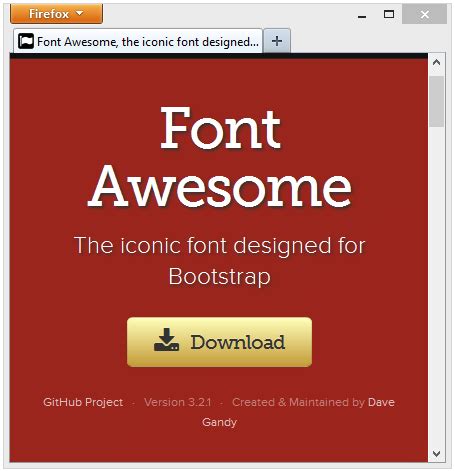
Task: Open the Firefox application menu button
Action: coord(56,14)
